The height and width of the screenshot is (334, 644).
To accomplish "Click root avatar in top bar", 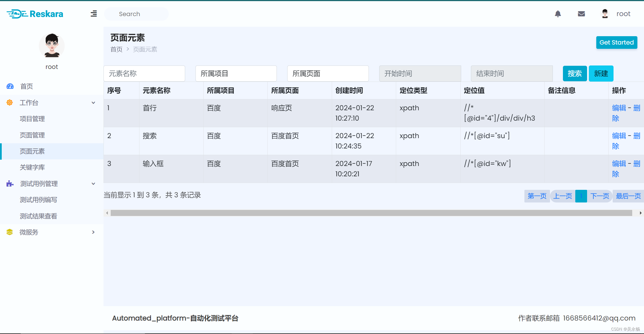I will 605,14.
